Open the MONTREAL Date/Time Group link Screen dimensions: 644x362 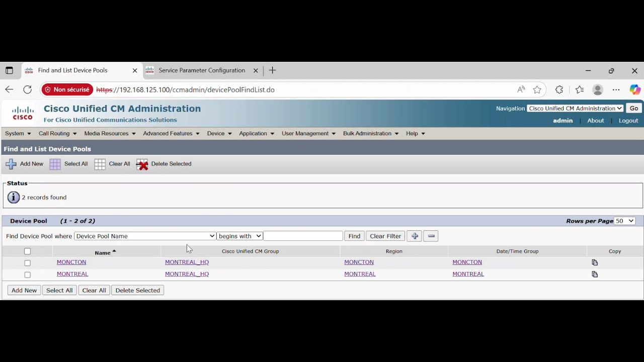point(468,275)
